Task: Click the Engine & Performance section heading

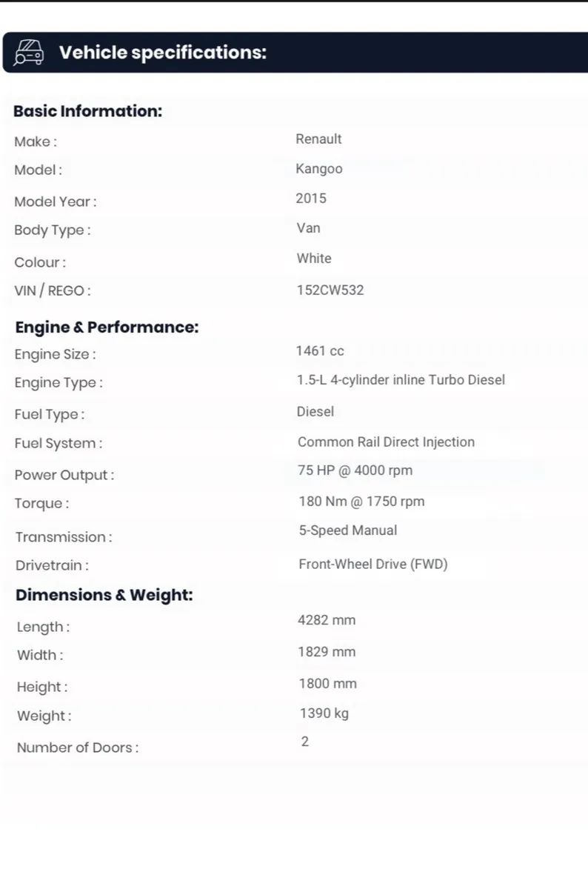Action: pyautogui.click(x=107, y=327)
